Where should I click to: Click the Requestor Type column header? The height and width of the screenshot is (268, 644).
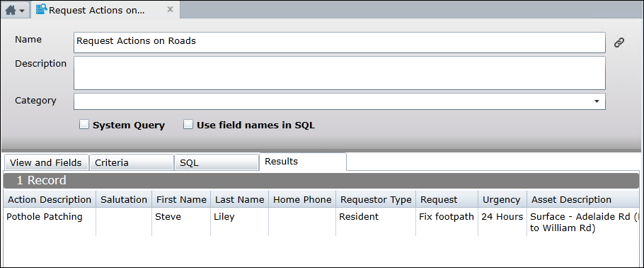[x=376, y=200]
